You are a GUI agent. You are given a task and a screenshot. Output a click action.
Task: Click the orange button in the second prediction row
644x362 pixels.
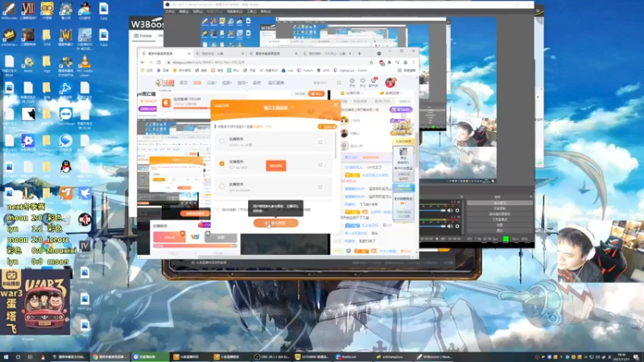276,166
